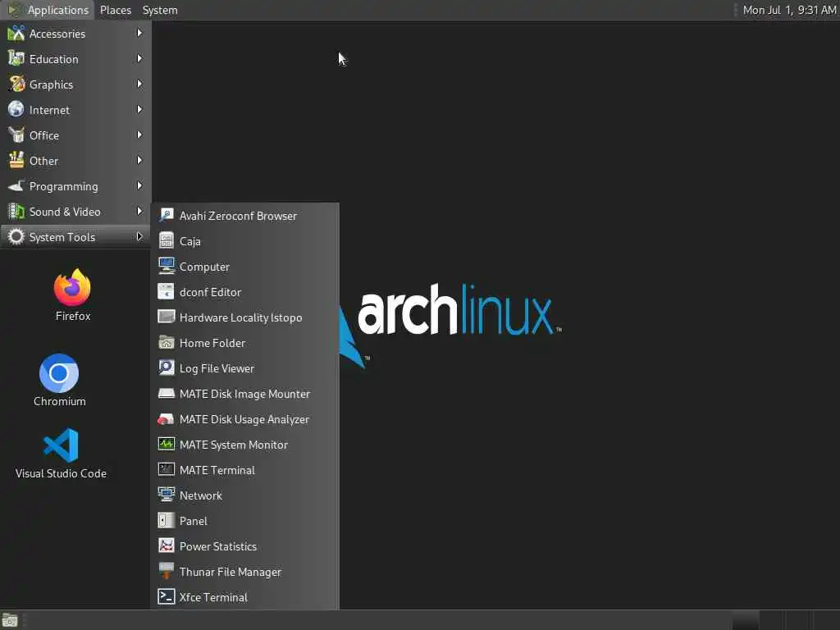Expand the Accessories submenu arrow
The height and width of the screenshot is (630, 840).
139,33
